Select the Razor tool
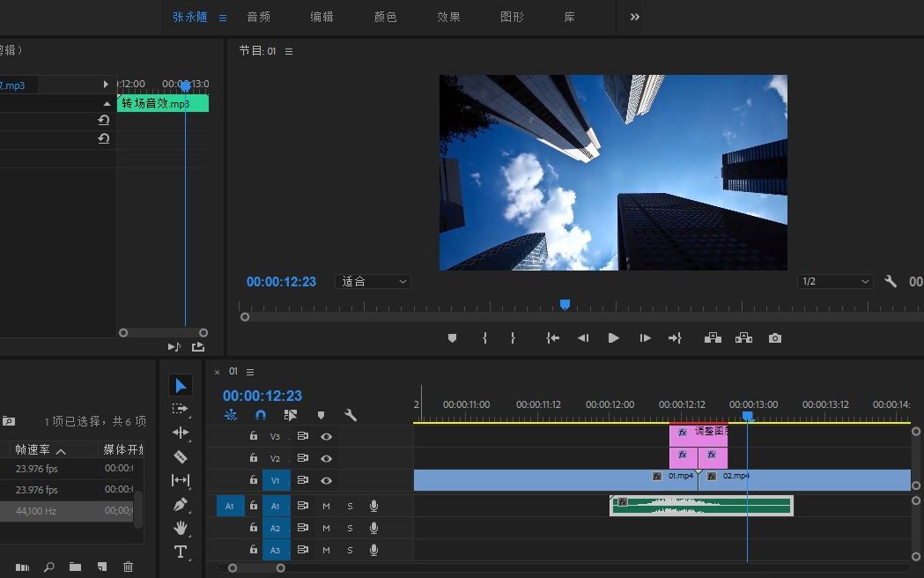Viewport: 924px width, 578px height. [181, 456]
